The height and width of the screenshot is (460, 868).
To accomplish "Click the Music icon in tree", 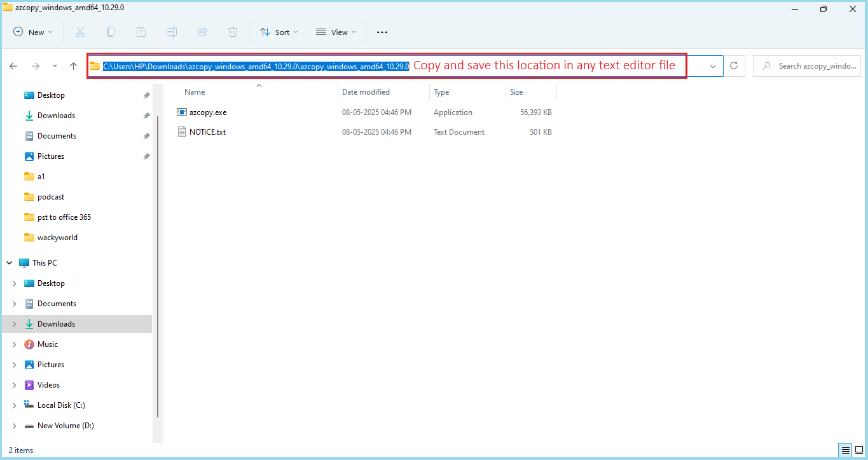I will 29,344.
